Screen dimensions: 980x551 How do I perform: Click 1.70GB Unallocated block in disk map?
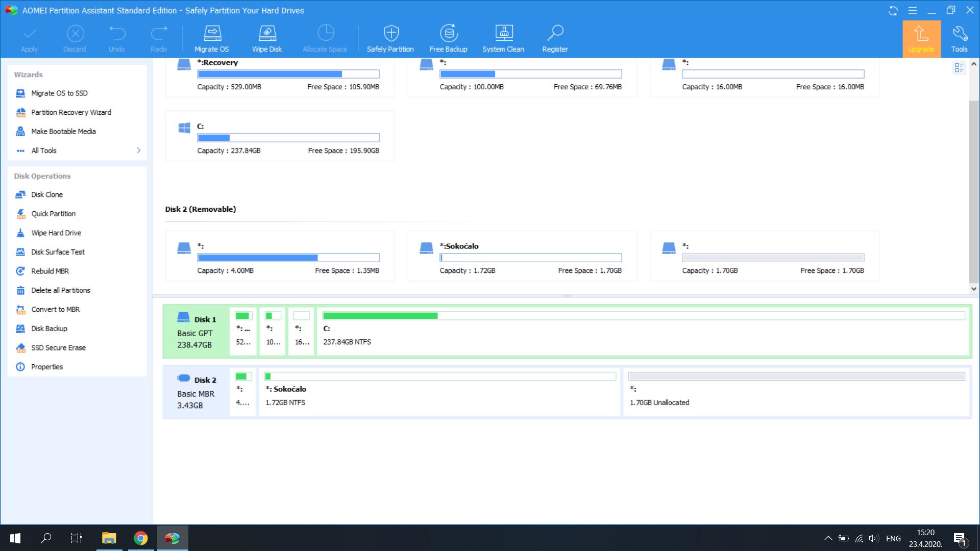[796, 391]
